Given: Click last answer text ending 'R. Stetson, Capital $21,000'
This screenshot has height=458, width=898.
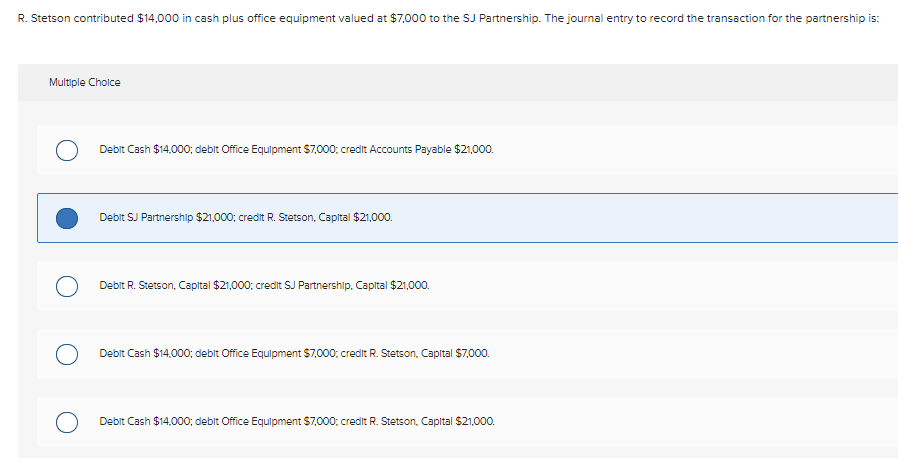Looking at the screenshot, I should (x=297, y=421).
